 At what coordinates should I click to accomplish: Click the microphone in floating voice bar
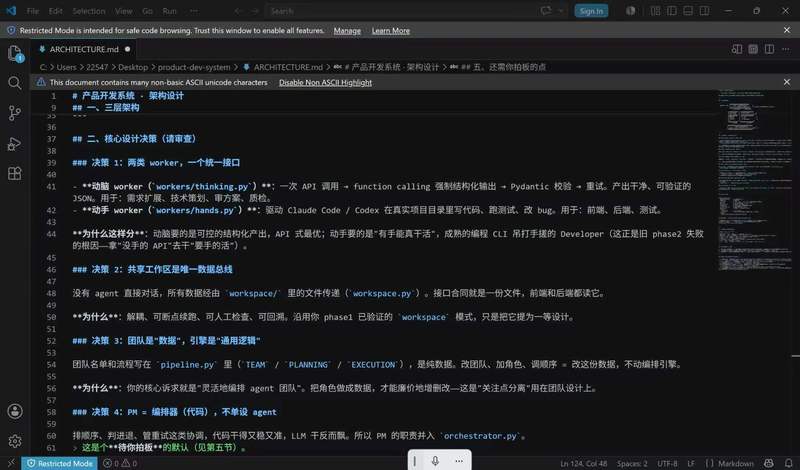(x=435, y=461)
